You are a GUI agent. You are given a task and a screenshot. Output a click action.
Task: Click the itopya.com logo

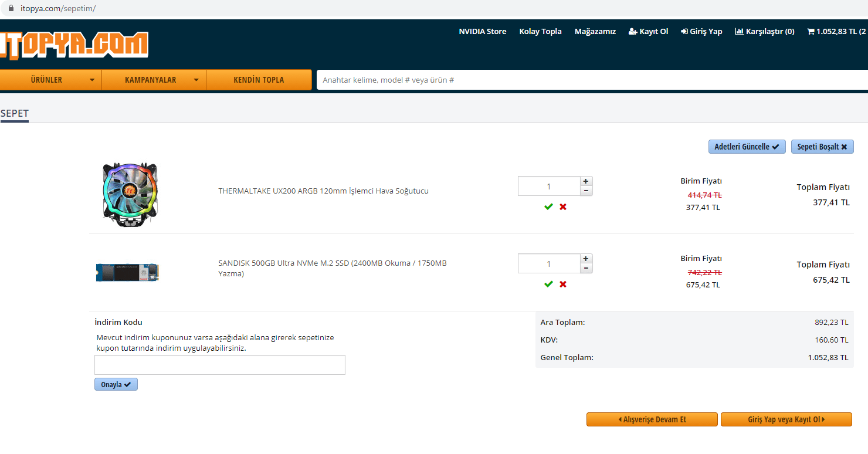[74, 45]
